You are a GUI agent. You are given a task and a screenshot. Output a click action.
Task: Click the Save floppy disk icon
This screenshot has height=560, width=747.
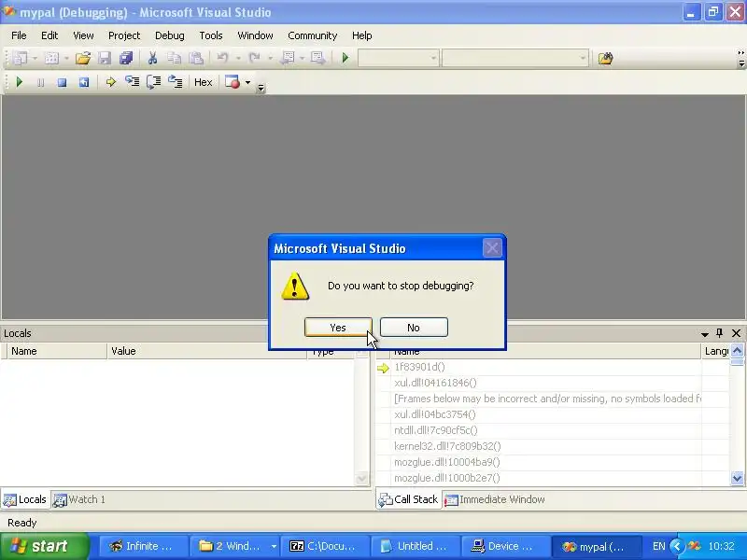tap(105, 58)
